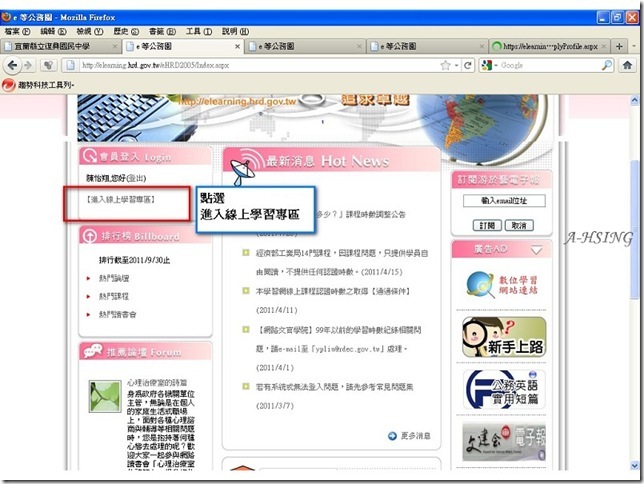
Task: Click the Firefox logo in title bar
Action: click(x=6, y=17)
